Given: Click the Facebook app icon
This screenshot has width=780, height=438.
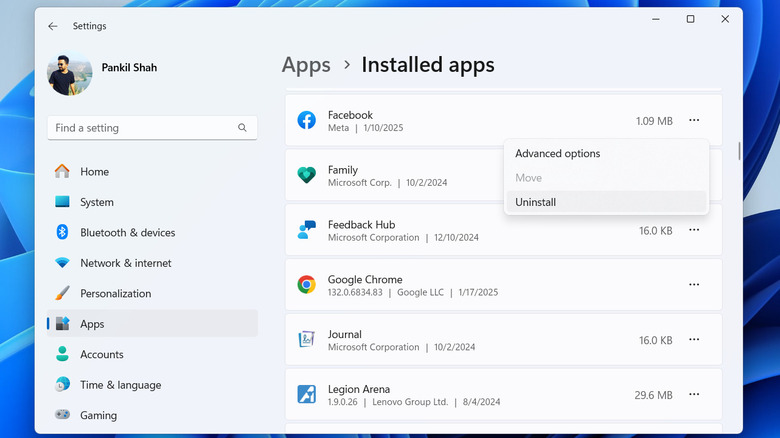Looking at the screenshot, I should click(x=307, y=121).
